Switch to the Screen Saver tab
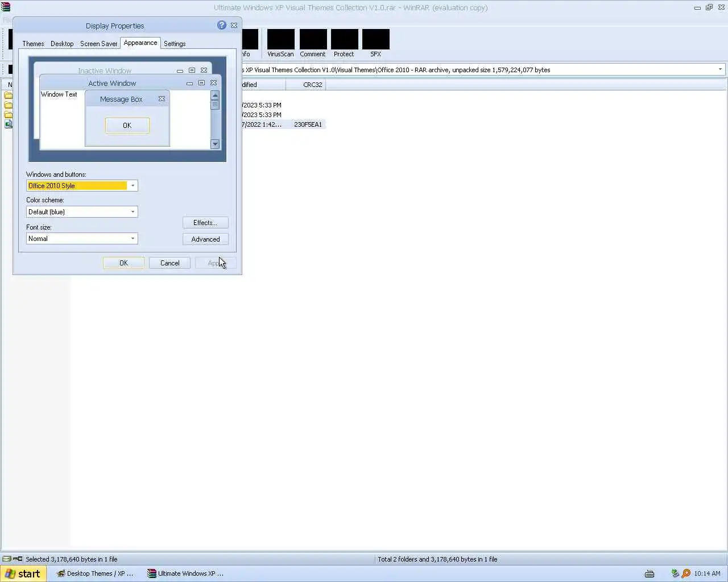Screen dimensions: 728x582 [98, 44]
